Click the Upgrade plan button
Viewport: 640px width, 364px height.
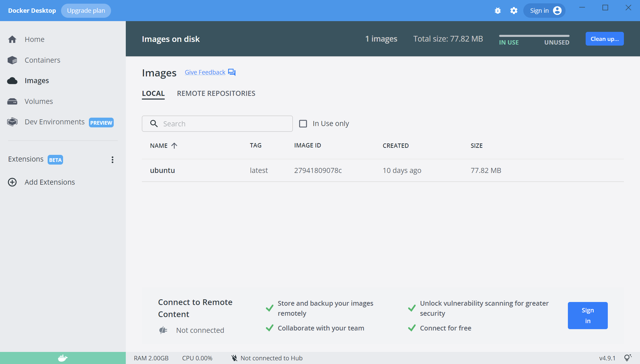[86, 11]
